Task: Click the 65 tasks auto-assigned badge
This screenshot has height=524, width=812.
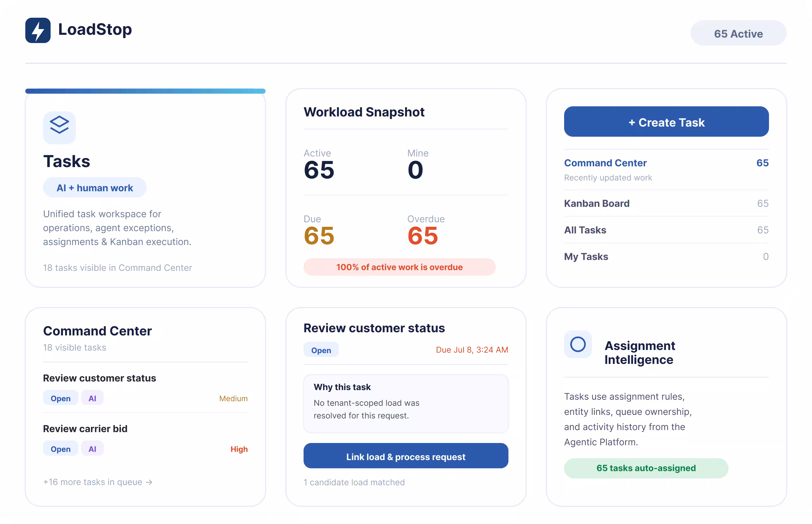Action: click(x=646, y=468)
